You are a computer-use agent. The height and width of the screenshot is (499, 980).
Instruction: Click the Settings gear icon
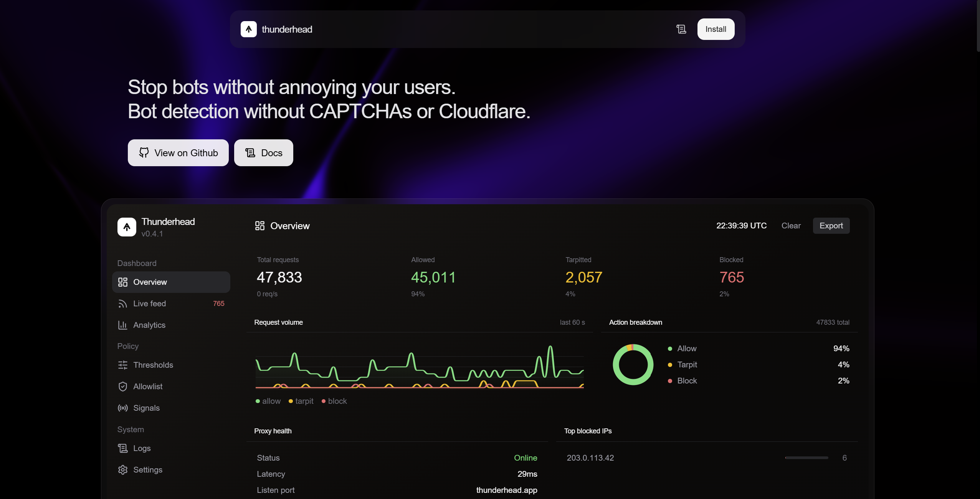coord(123,470)
